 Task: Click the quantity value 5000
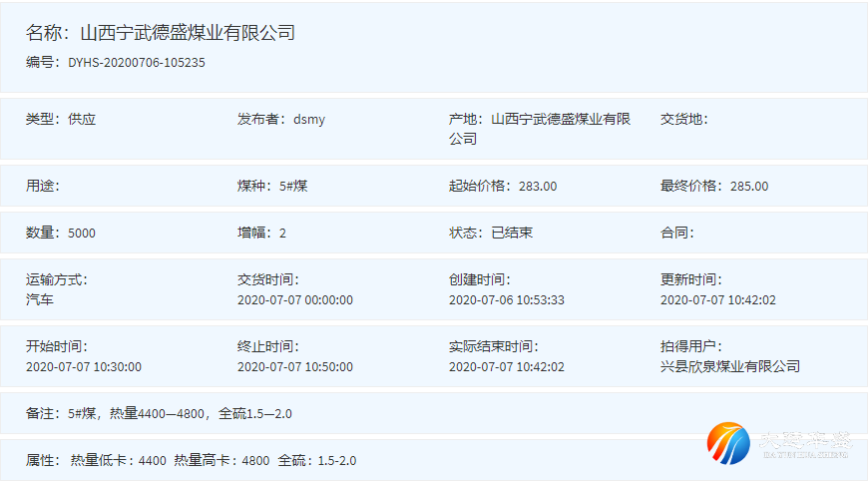pos(82,233)
